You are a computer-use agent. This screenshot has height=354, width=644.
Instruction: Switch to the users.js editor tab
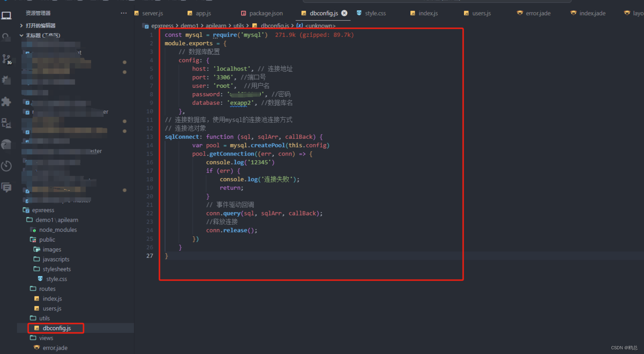(477, 13)
